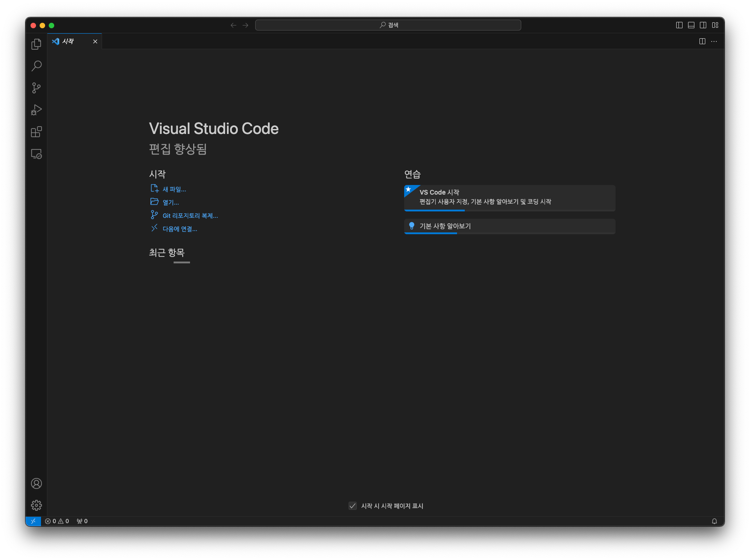Open the 기본 사항 알아보기 walkthrough card

[x=510, y=226]
